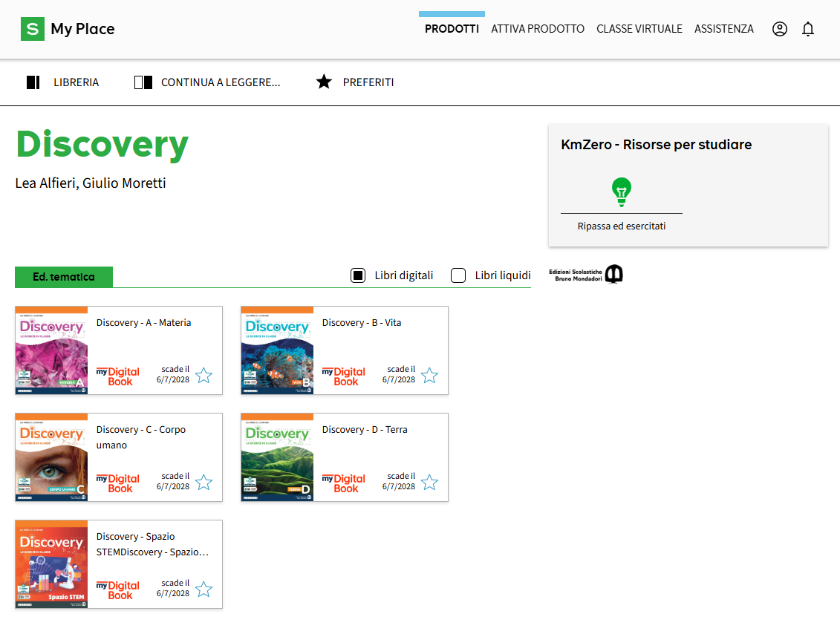
Task: Open the notifications bell icon
Action: click(x=808, y=29)
